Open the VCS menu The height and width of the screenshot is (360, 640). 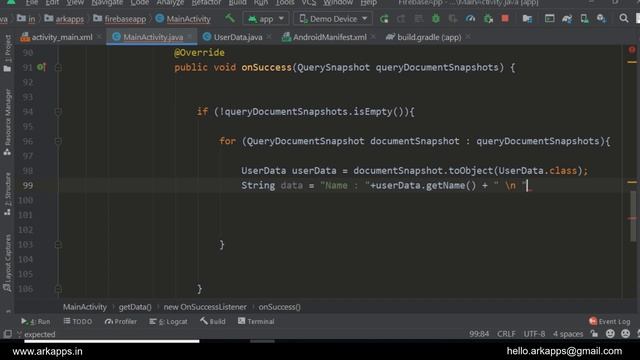309,2
